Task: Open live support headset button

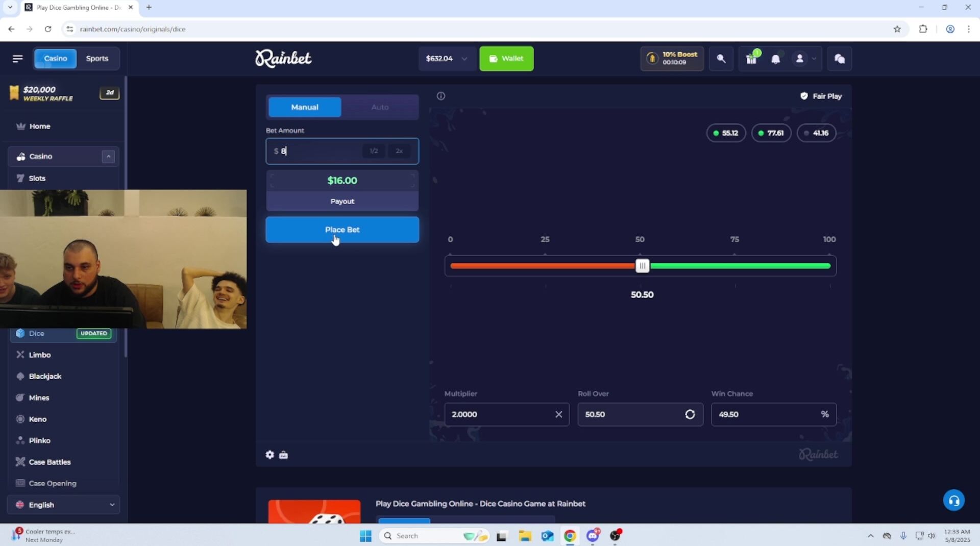Action: point(953,501)
